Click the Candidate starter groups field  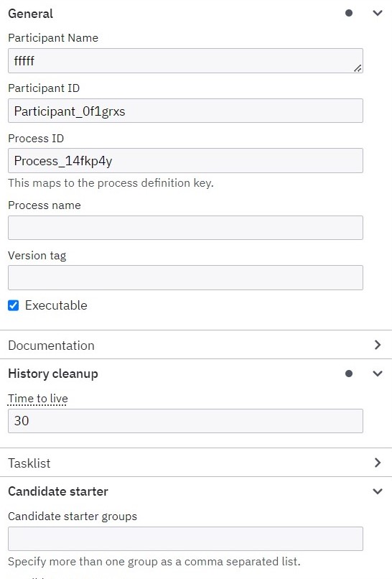pos(185,539)
